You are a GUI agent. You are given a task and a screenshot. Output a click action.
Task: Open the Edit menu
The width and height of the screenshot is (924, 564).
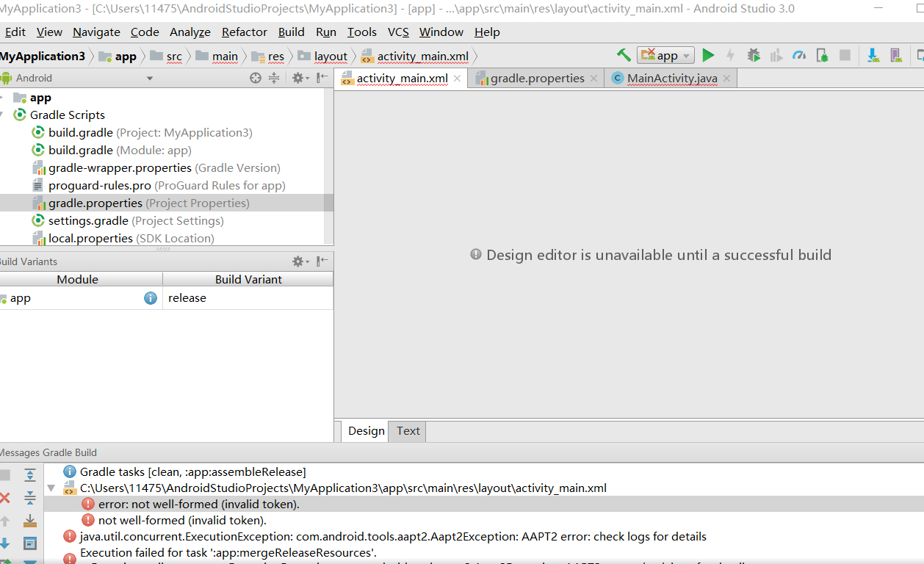click(x=15, y=32)
